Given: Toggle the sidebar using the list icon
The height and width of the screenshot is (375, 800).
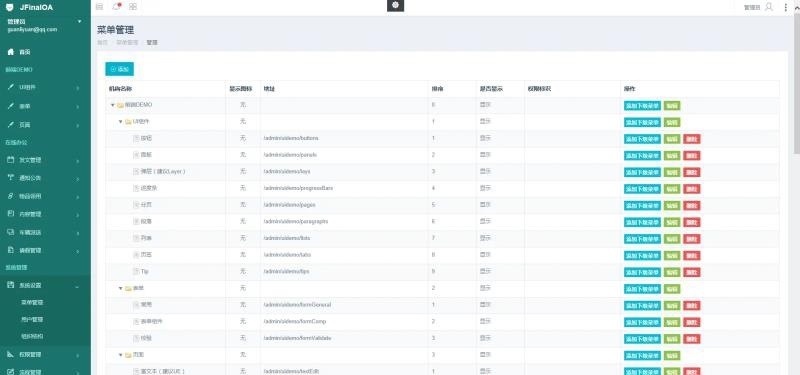Looking at the screenshot, I should click(x=99, y=7).
